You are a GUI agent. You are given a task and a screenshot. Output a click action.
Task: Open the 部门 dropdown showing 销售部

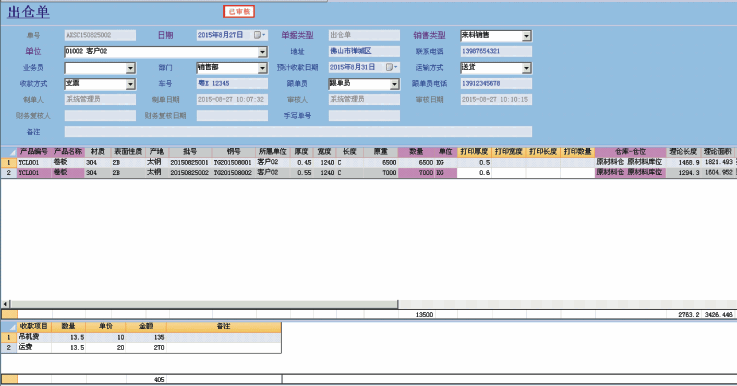pos(262,68)
